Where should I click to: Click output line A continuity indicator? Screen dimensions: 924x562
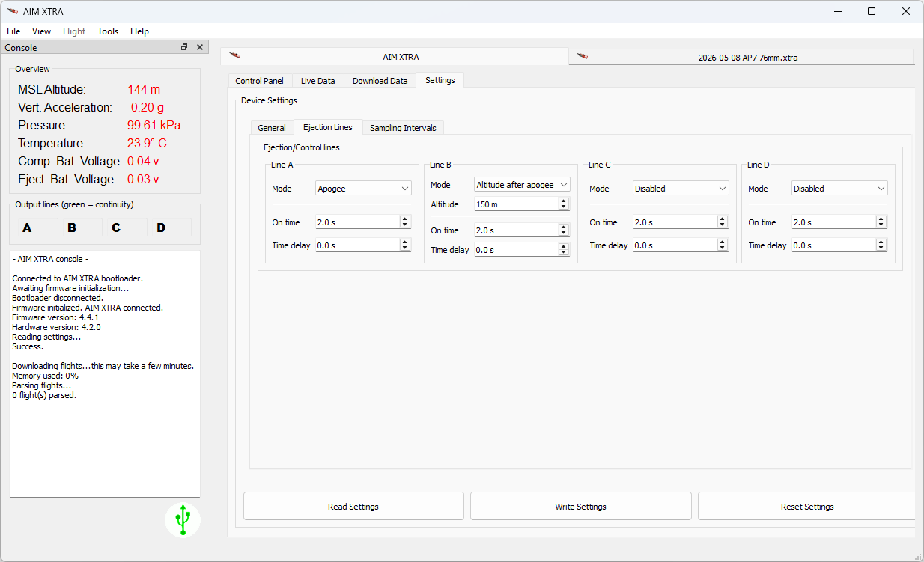click(x=37, y=227)
